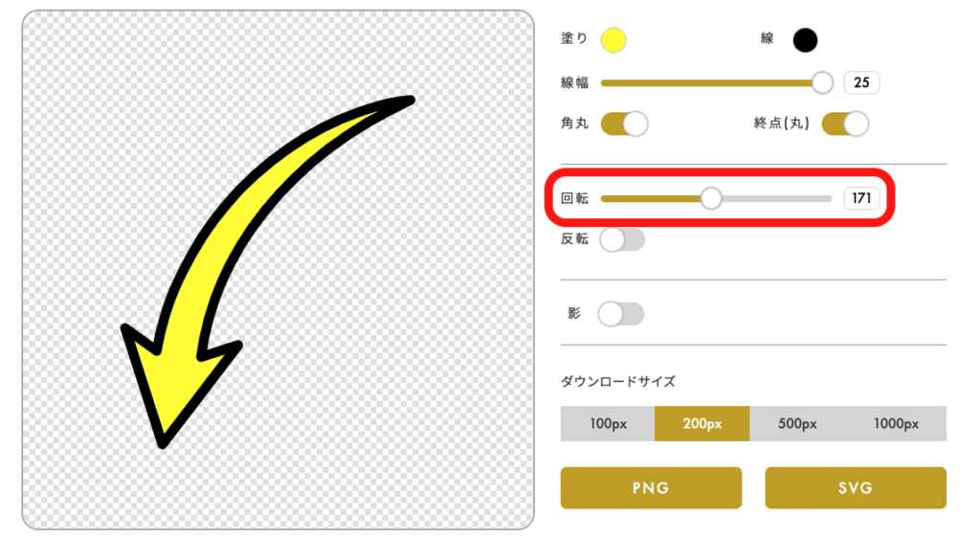Download the arrow as SVG
This screenshot has width=980, height=538.
(856, 487)
